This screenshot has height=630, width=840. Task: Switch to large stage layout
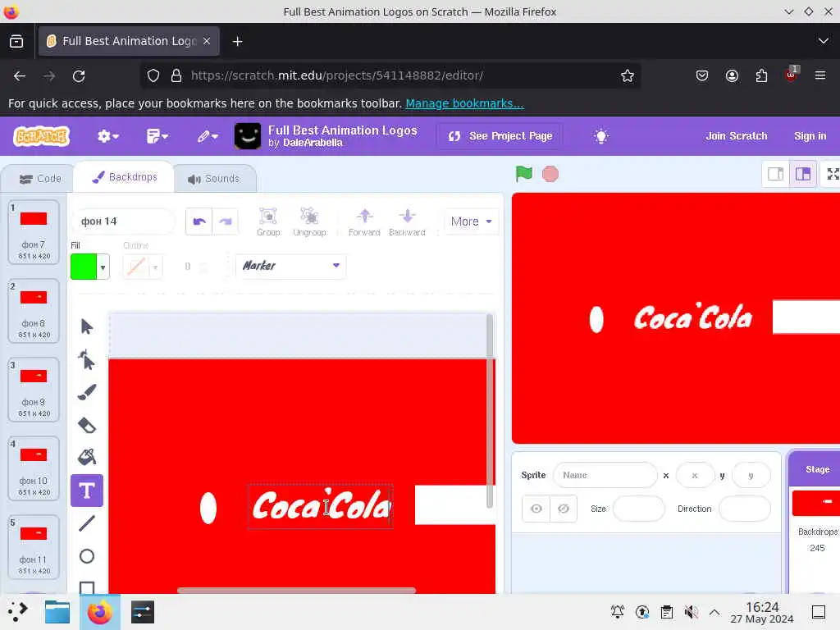(x=802, y=174)
